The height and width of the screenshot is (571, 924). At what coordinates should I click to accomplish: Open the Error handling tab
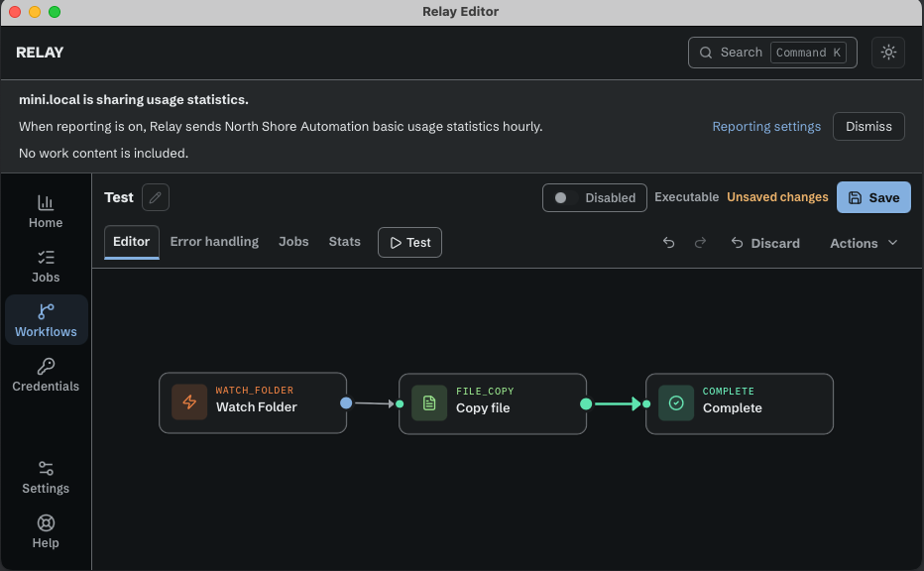coord(214,242)
